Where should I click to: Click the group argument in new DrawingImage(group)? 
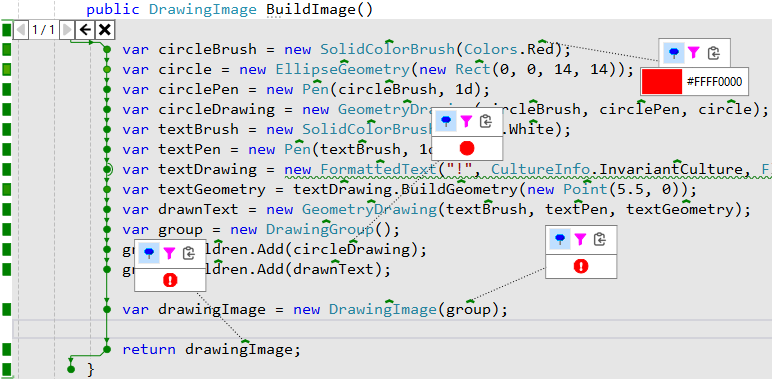468,310
